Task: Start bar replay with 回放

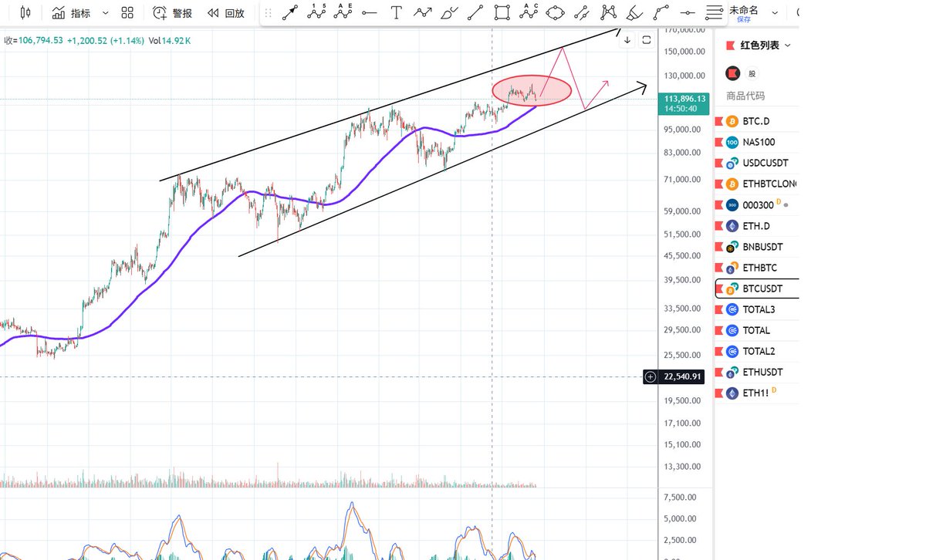Action: point(226,12)
